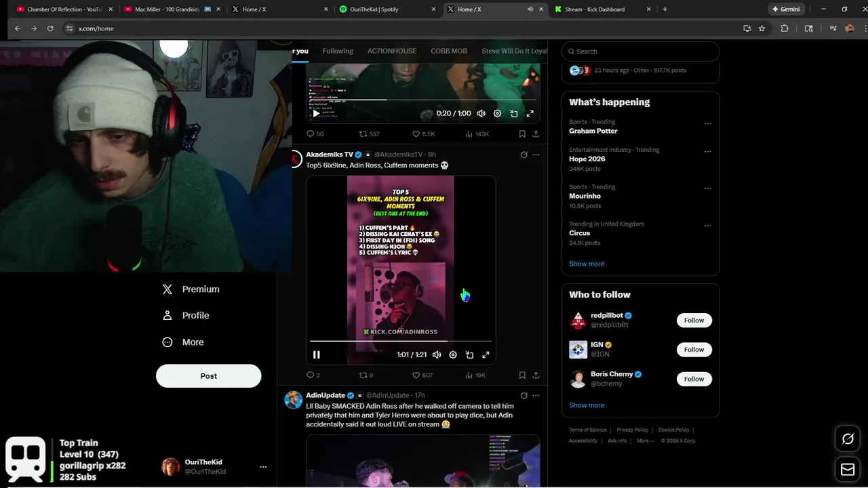
Task: Bookmark the top post with 143K views
Action: (522, 134)
